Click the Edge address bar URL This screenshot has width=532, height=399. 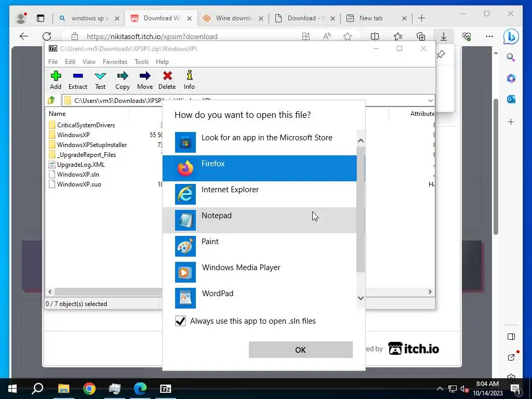(152, 37)
